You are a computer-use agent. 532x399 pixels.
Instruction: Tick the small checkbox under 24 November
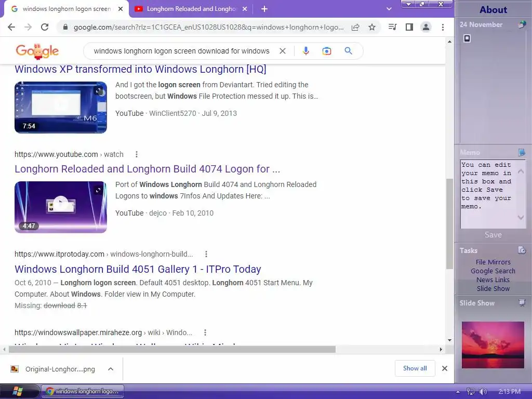pos(467,38)
